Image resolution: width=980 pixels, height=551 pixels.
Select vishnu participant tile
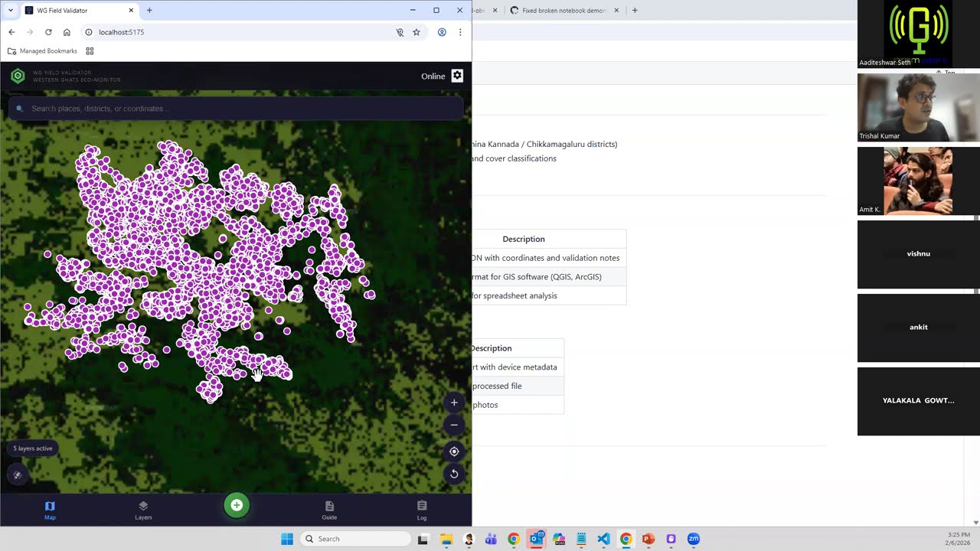pyautogui.click(x=918, y=254)
